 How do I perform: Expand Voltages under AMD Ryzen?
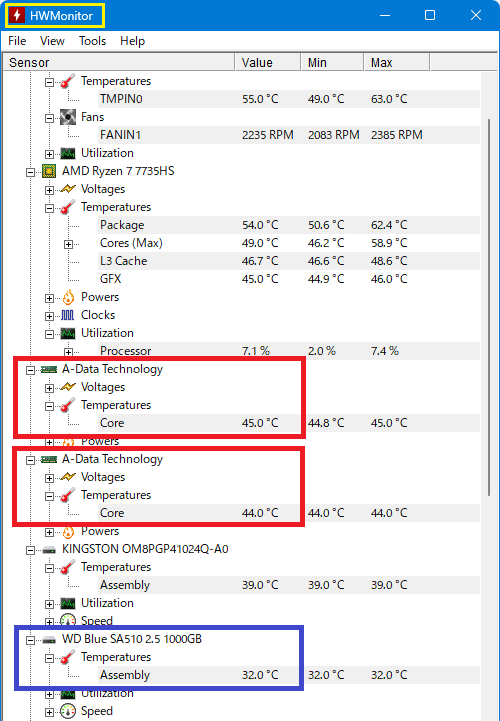tap(49, 190)
